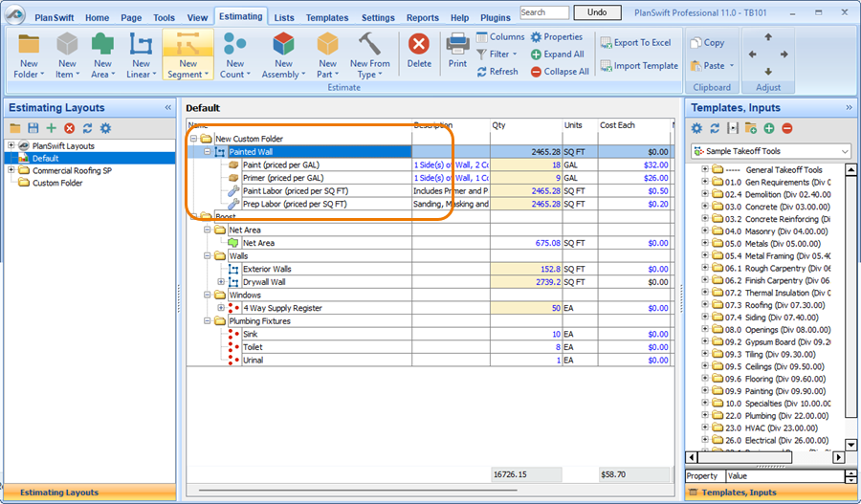Open Estimating Layouts gear settings

(105, 128)
